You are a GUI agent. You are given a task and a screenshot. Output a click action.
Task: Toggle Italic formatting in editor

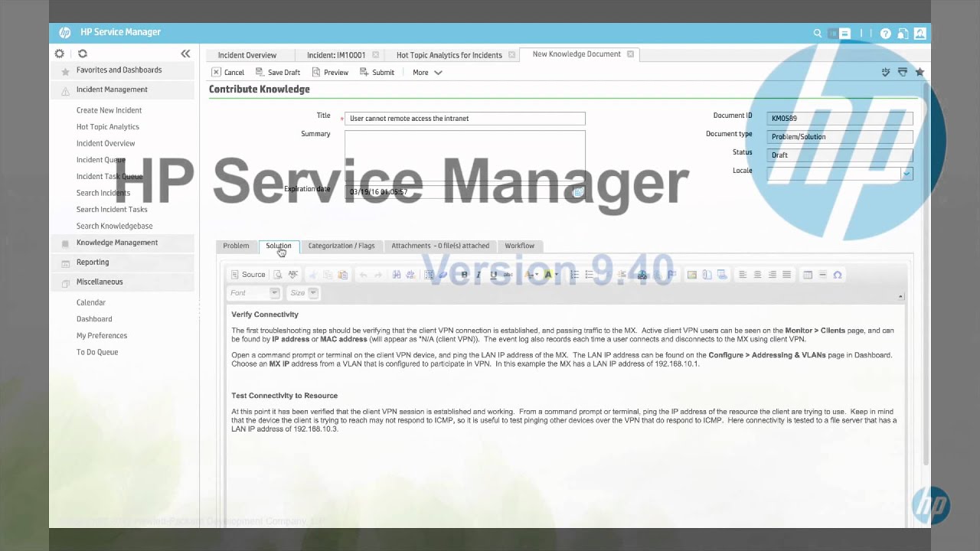[479, 275]
